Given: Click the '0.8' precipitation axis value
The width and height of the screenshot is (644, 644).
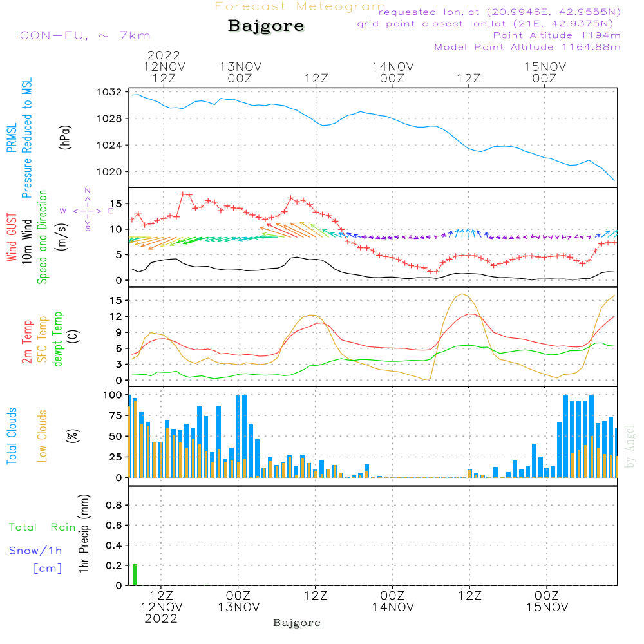Looking at the screenshot, I should pos(114,505).
